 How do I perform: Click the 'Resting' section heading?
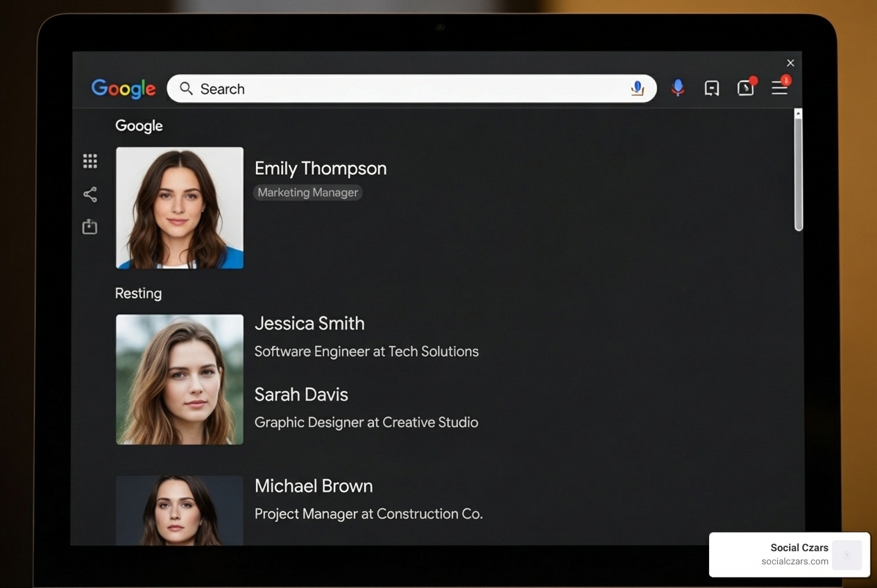[x=138, y=293]
